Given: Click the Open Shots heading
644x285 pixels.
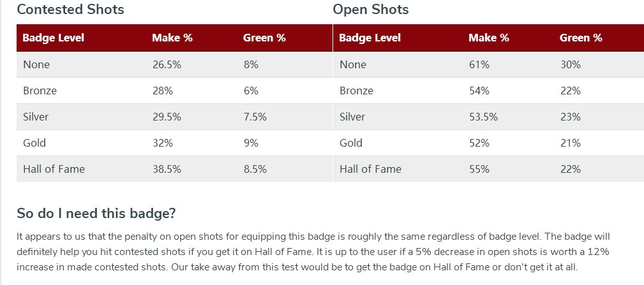Looking at the screenshot, I should click(x=370, y=10).
